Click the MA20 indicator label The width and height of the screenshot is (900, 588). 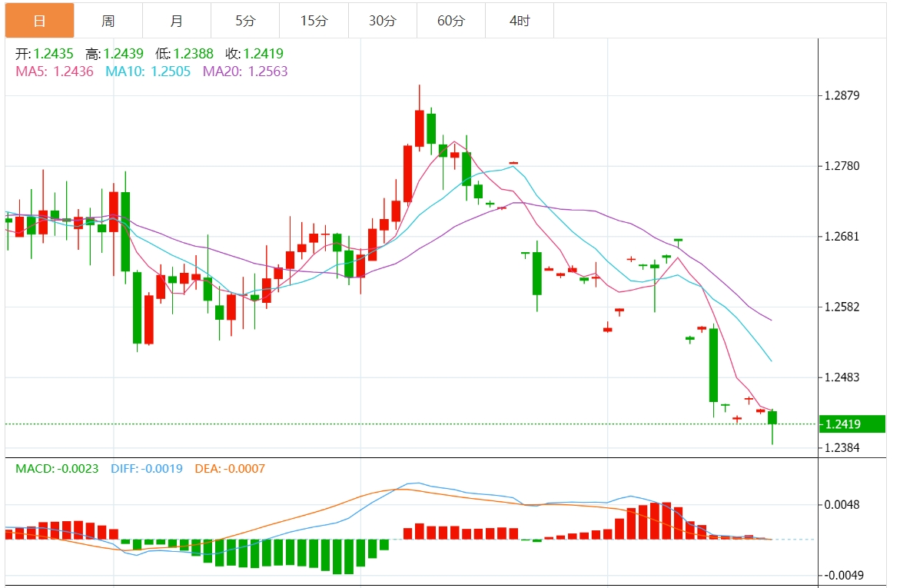point(245,71)
